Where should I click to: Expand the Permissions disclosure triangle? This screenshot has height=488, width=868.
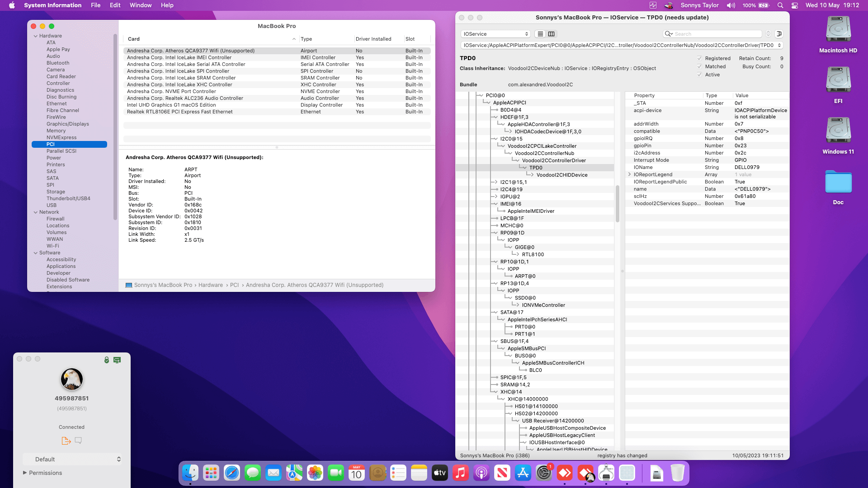(25, 473)
